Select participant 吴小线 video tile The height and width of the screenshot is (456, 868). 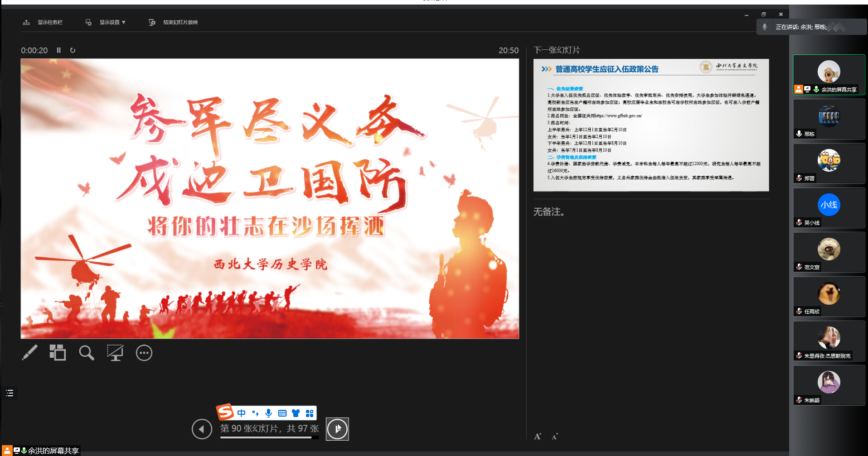829,208
